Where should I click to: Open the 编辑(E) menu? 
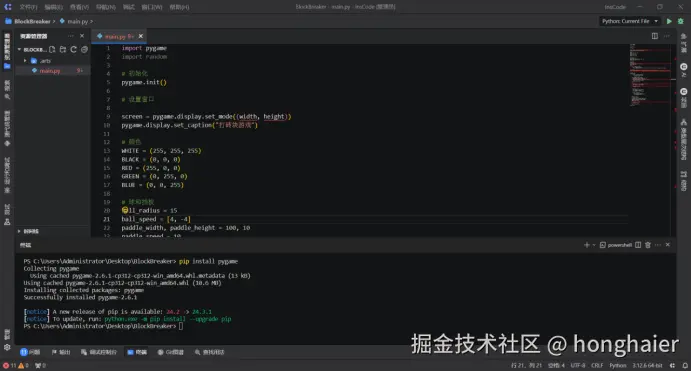(x=53, y=7)
